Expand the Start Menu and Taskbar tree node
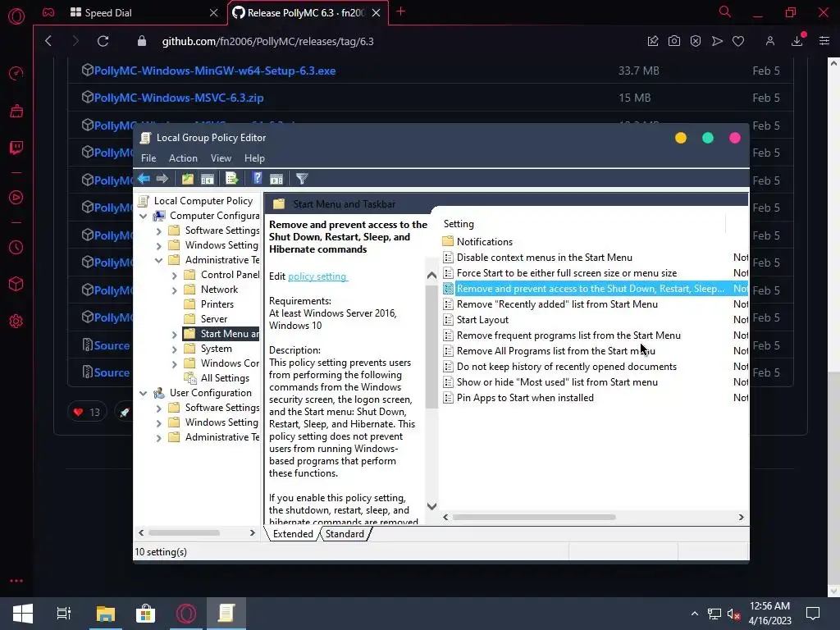Screen dimensions: 840x630 tap(174, 335)
